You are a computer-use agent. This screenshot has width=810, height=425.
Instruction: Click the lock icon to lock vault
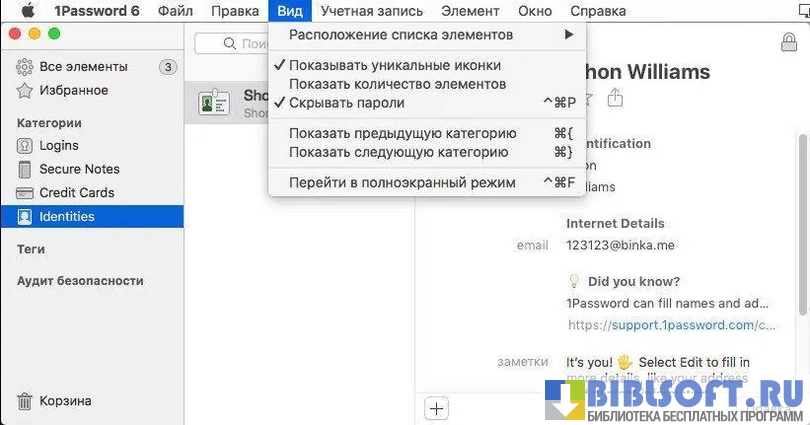coord(788,42)
